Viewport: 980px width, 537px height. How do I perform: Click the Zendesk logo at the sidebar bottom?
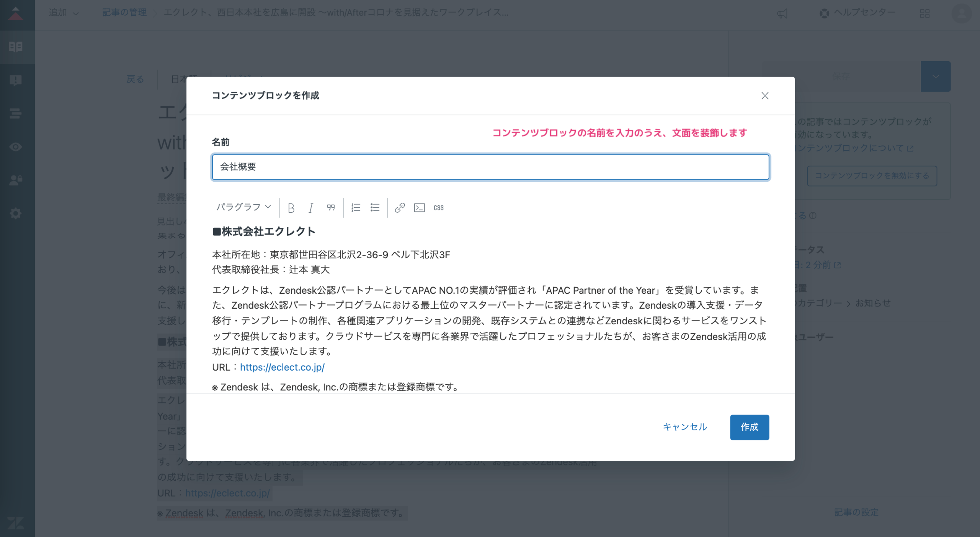coord(16,522)
